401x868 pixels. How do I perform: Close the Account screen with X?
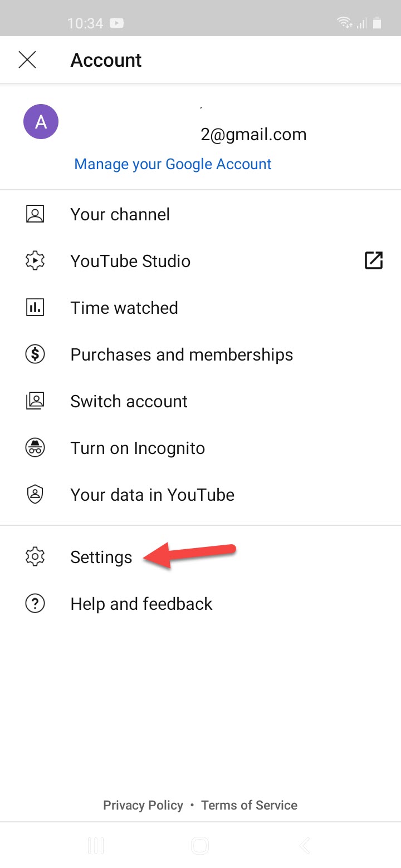pyautogui.click(x=27, y=60)
